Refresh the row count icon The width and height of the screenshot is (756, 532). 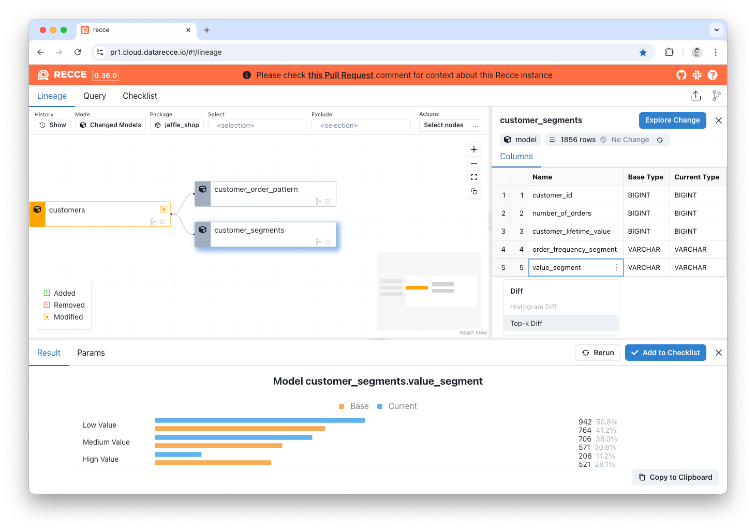(x=660, y=140)
